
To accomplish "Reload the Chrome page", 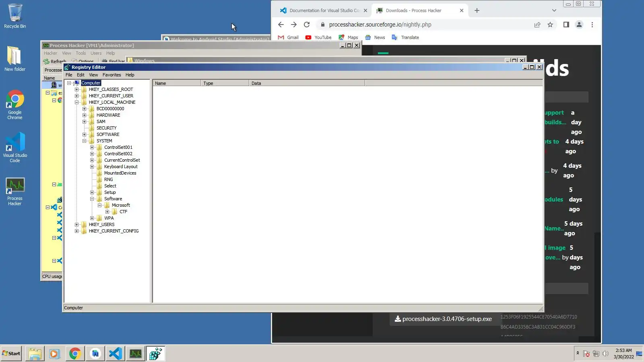I will point(307,25).
